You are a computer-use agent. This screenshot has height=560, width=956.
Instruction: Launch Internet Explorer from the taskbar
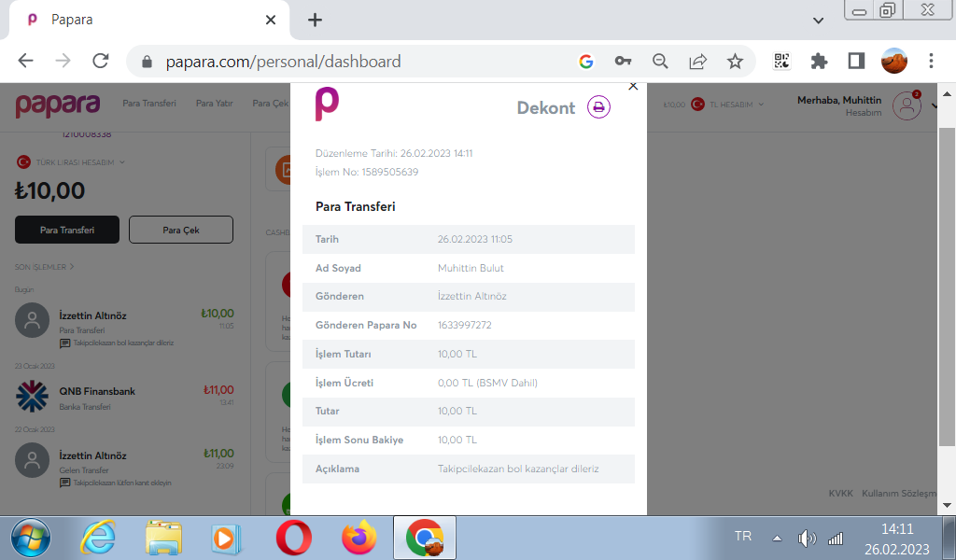point(97,538)
